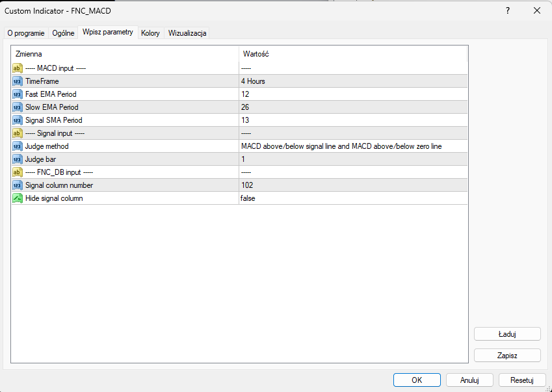This screenshot has height=392, width=552.
Task: Select the Judge bar row icon
Action: (18, 159)
